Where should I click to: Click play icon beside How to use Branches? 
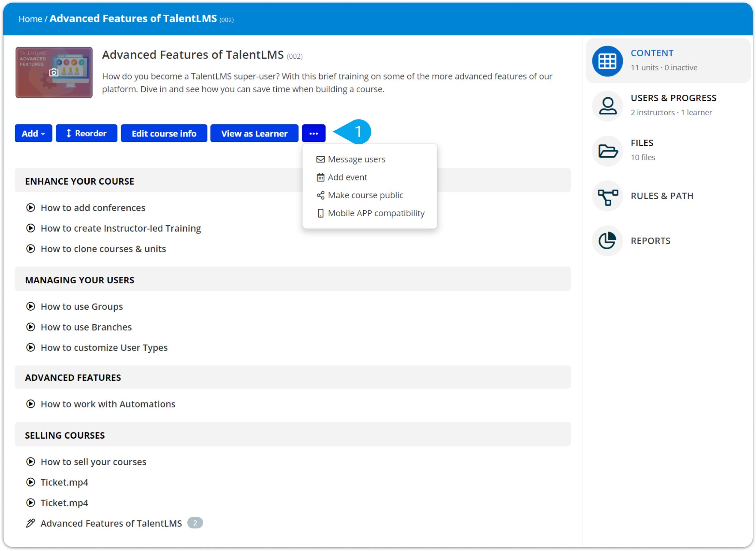[x=30, y=327]
